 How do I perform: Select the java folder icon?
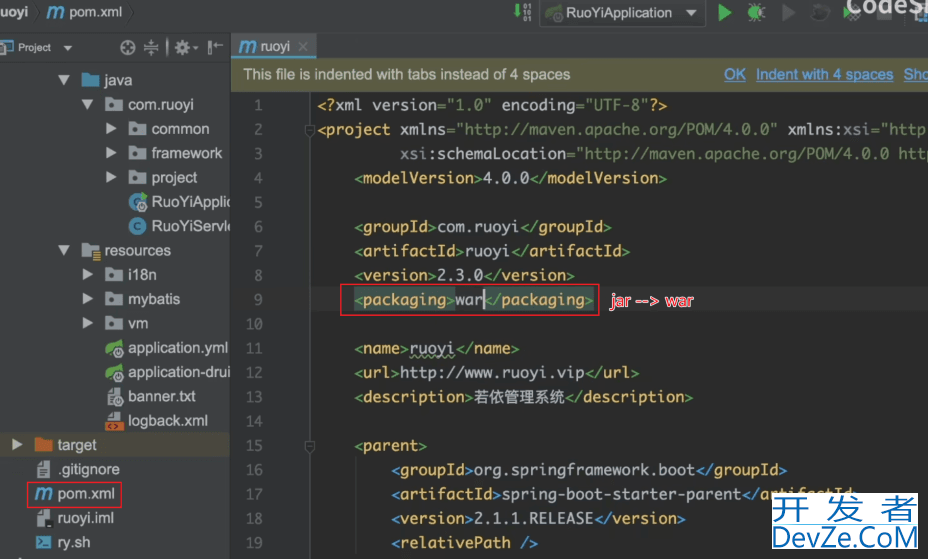(90, 80)
